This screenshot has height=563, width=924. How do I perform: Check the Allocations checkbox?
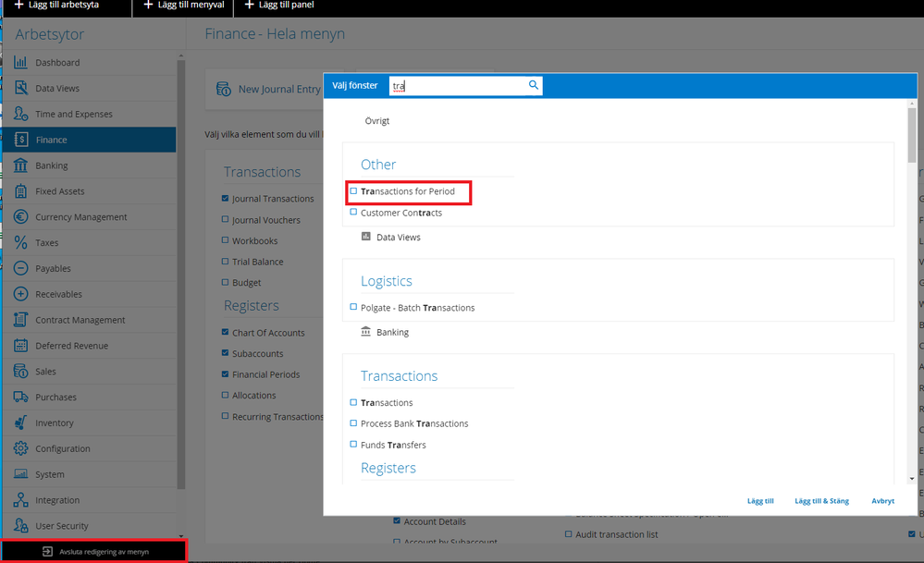[x=225, y=395]
